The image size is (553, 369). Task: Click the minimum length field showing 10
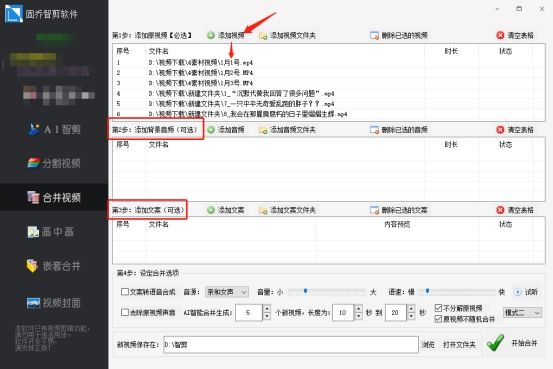343,313
